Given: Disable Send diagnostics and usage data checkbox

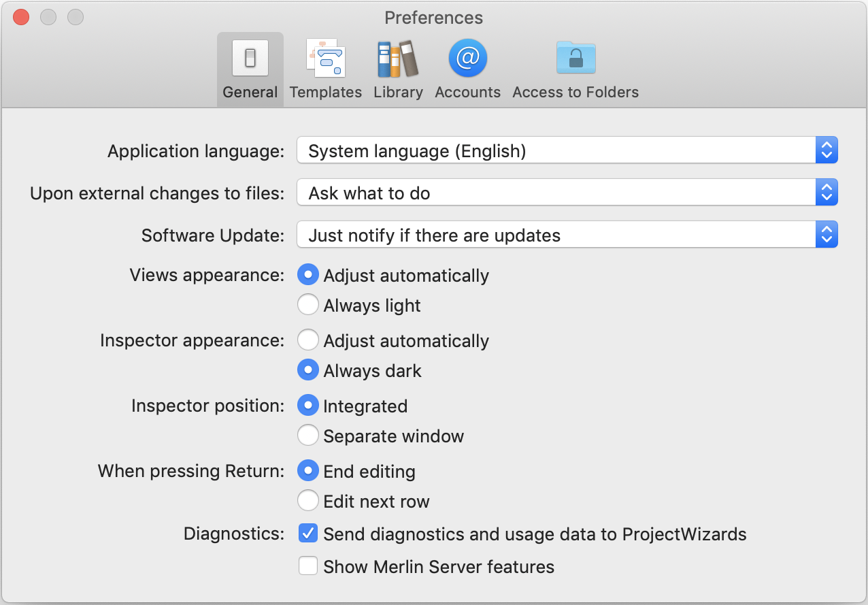Looking at the screenshot, I should [x=308, y=534].
